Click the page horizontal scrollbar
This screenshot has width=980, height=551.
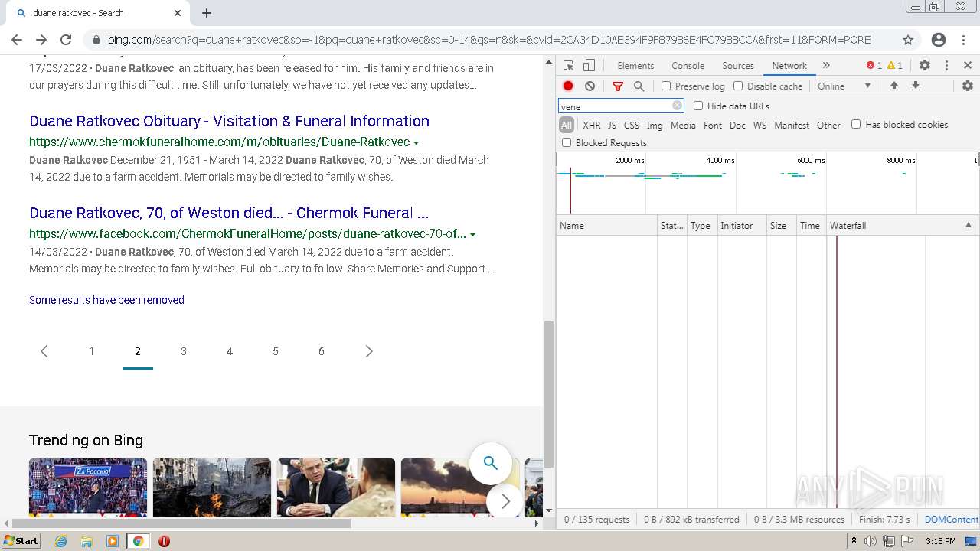[180, 523]
